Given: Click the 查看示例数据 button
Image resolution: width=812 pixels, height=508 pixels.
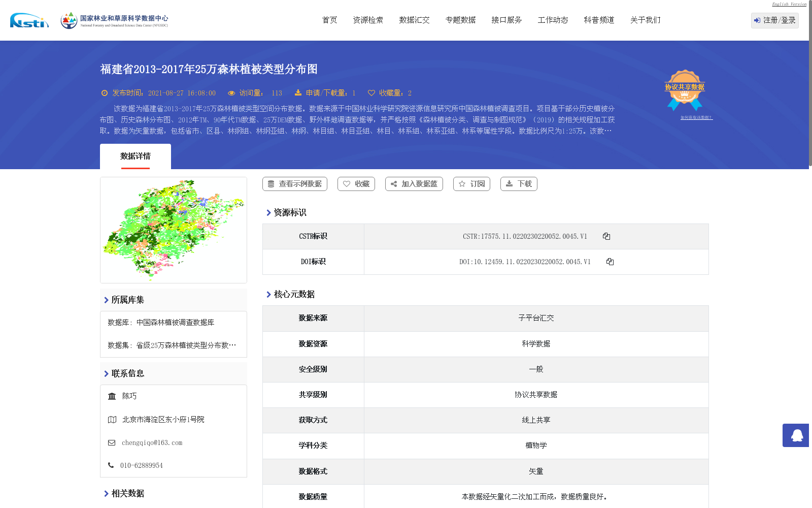Looking at the screenshot, I should pos(295,184).
